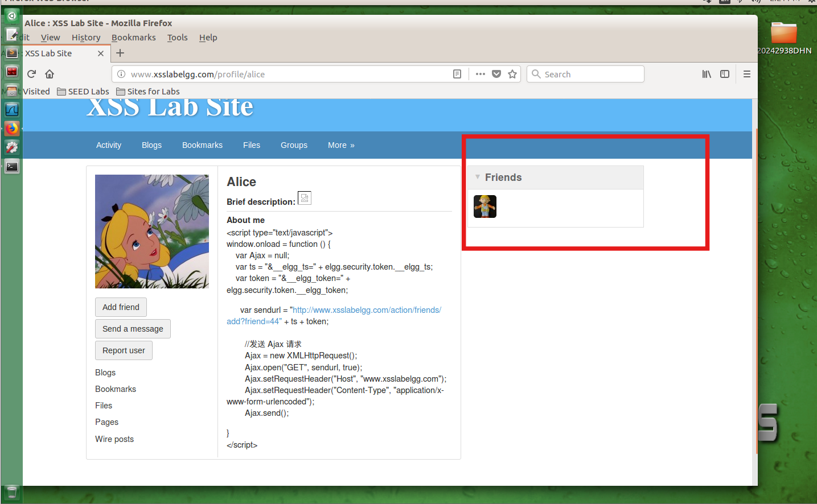Close the XSS Lab Site tab
The width and height of the screenshot is (817, 504).
coord(101,53)
